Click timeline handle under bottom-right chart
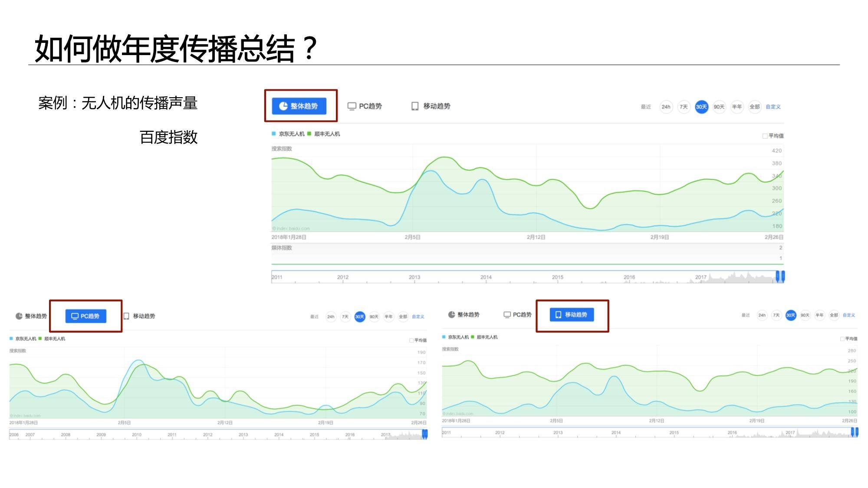 (855, 432)
